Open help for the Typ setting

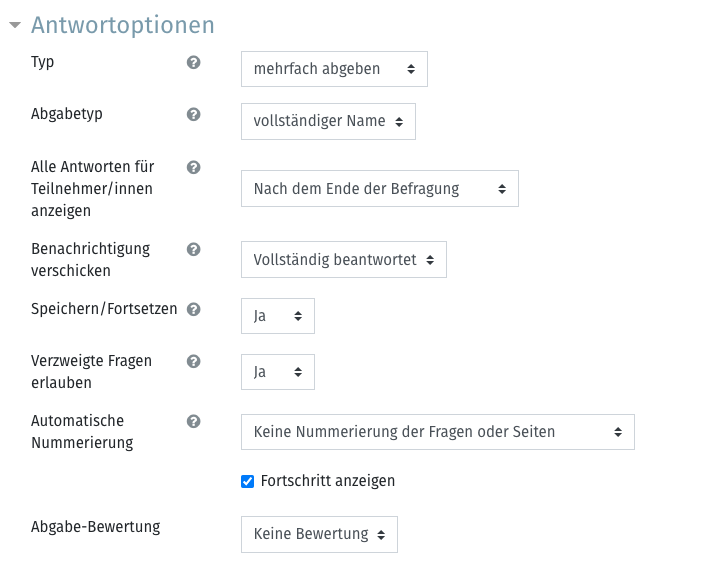[x=193, y=62]
